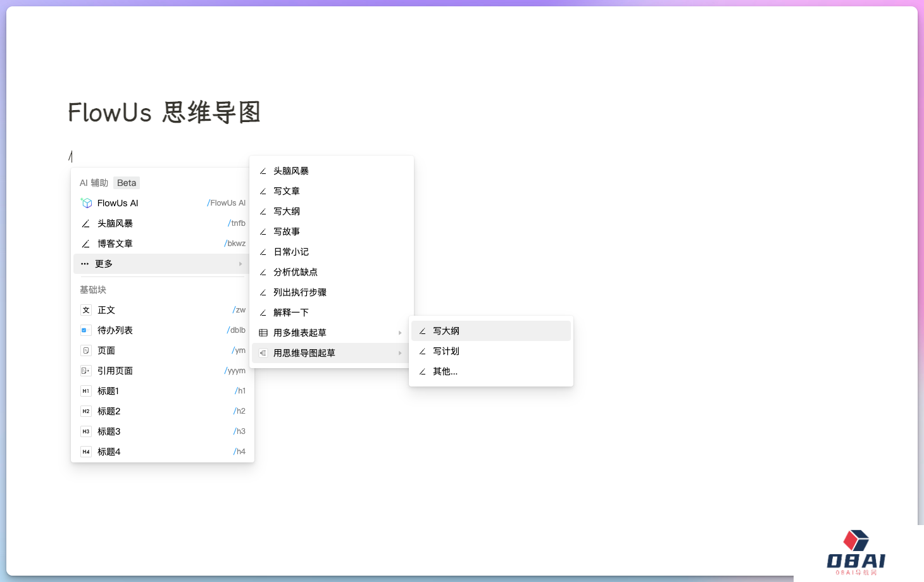The image size is (924, 582).
Task: Click the three-dots icon next to 更多
Action: coord(85,264)
